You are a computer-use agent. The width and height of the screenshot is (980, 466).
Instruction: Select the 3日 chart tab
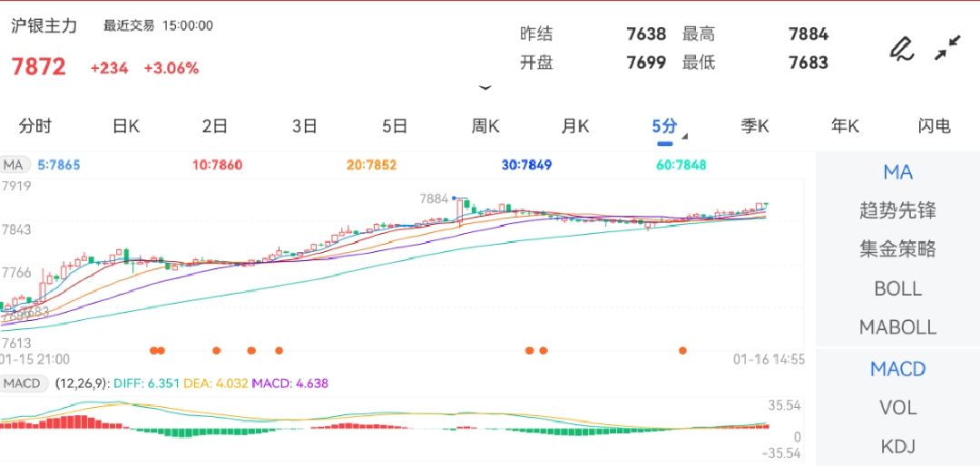[x=304, y=126]
